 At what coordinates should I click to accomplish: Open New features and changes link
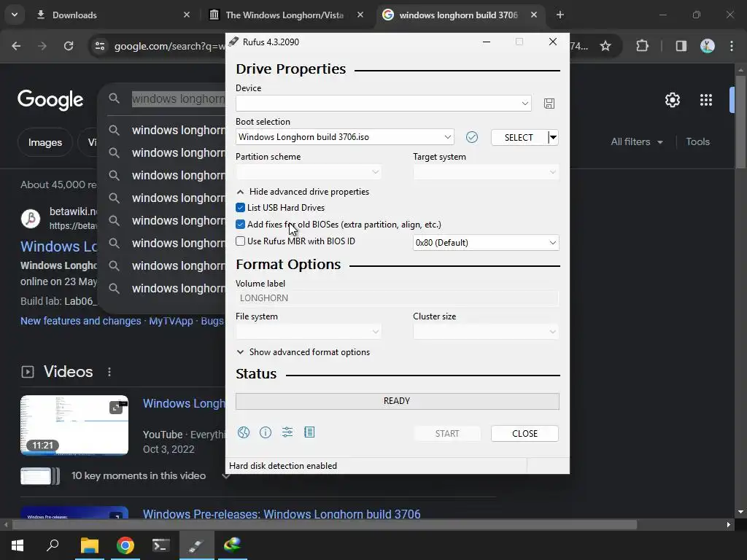(x=80, y=321)
